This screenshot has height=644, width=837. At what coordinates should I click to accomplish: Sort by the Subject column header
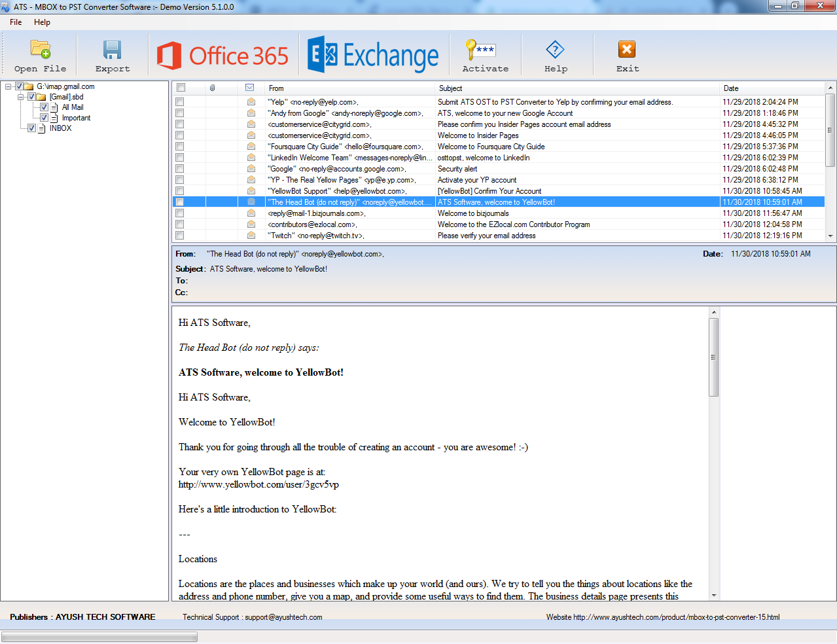point(577,88)
